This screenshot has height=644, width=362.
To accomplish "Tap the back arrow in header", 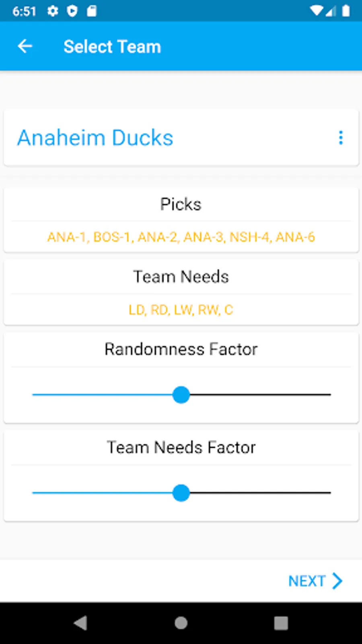I will click(25, 46).
